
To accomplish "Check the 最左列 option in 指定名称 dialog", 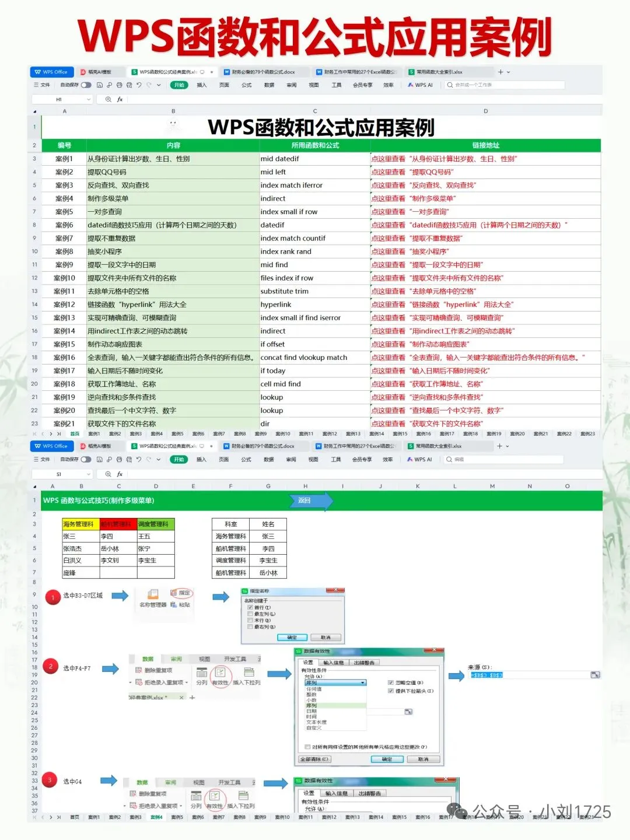I will tap(250, 614).
